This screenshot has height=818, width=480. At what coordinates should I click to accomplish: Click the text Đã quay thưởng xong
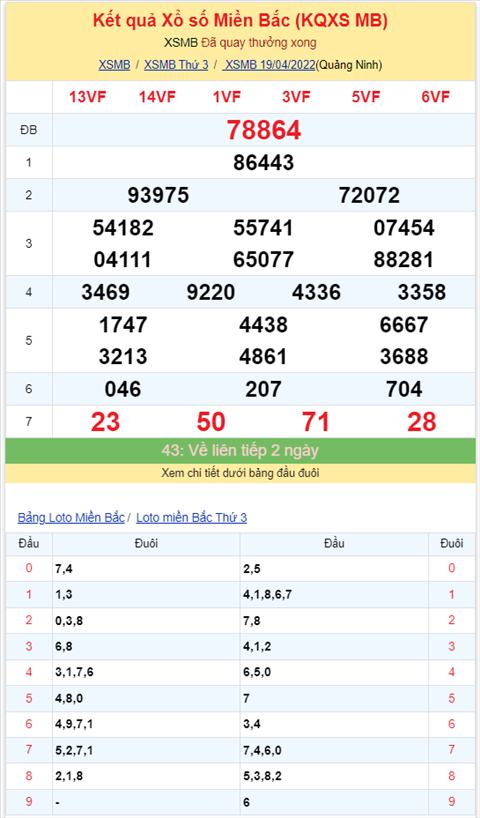[258, 43]
